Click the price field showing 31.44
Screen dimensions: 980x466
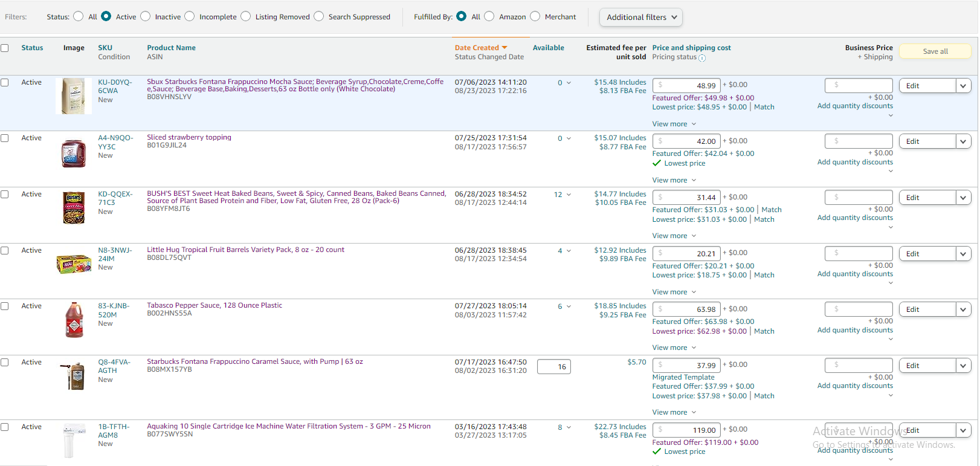[x=686, y=197]
